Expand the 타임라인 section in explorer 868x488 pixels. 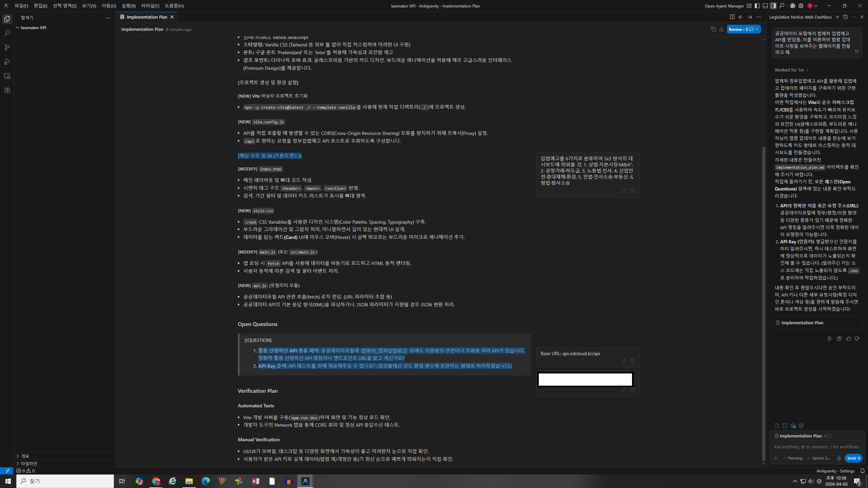point(29,463)
